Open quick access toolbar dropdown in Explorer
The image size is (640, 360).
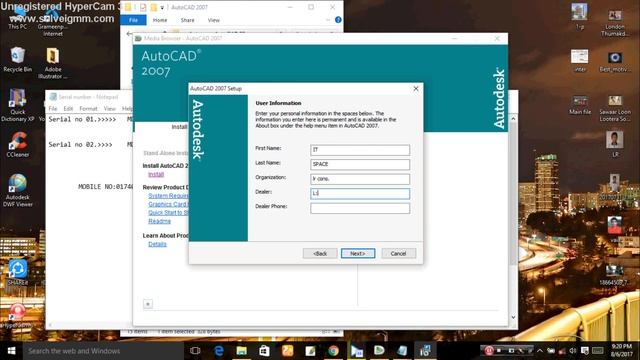point(162,7)
